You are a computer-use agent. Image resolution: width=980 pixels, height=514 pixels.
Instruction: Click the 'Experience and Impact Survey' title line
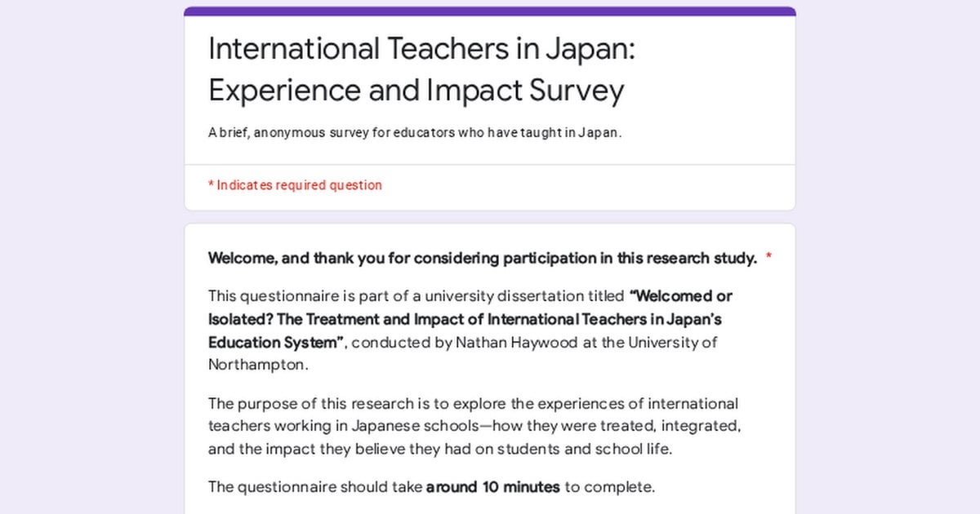(416, 91)
